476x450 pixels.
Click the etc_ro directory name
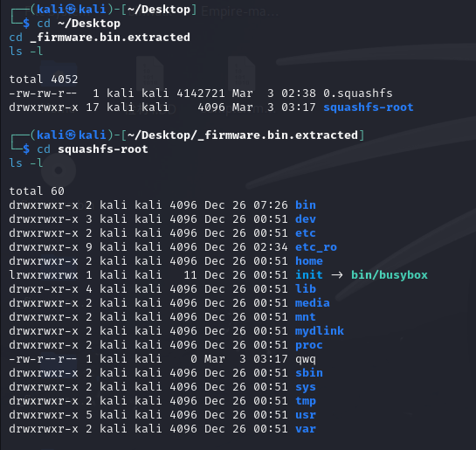point(316,247)
